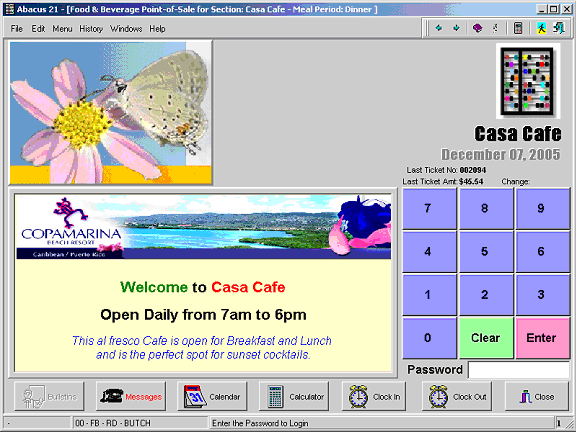
Task: Open the Windows menu
Action: [x=126, y=29]
